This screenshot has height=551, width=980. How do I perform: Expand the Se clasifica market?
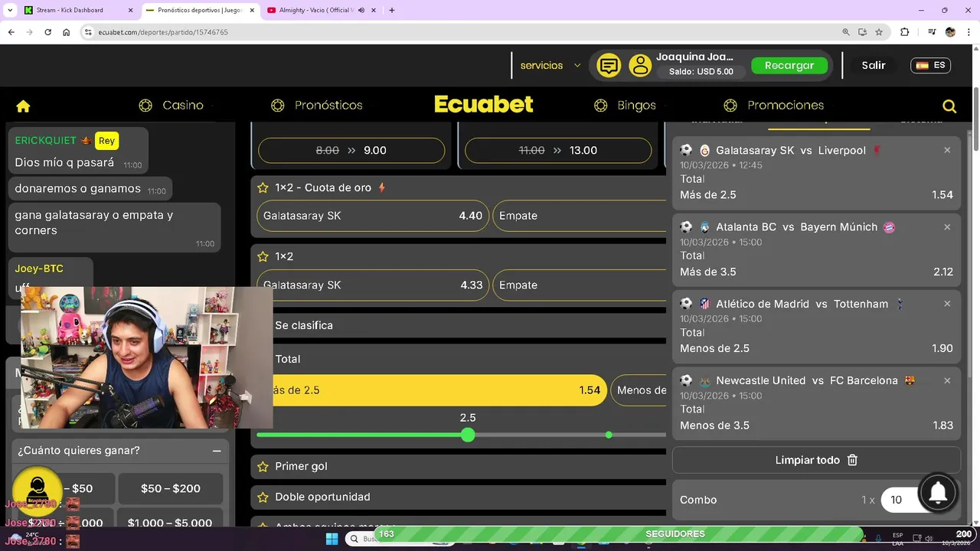tap(469, 325)
